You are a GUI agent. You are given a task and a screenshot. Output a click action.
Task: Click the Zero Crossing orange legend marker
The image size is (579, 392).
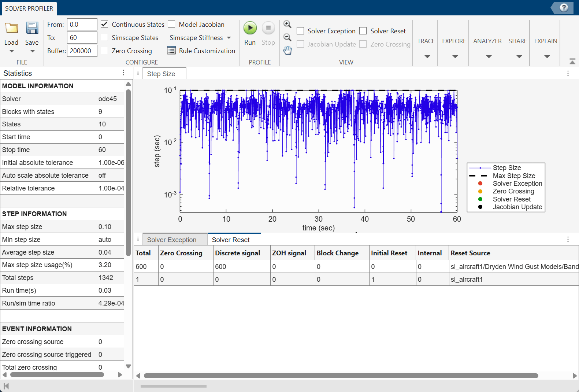(480, 191)
